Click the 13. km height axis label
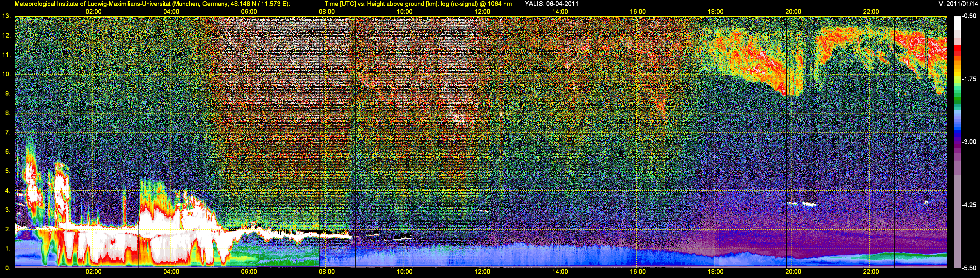 pos(6,16)
